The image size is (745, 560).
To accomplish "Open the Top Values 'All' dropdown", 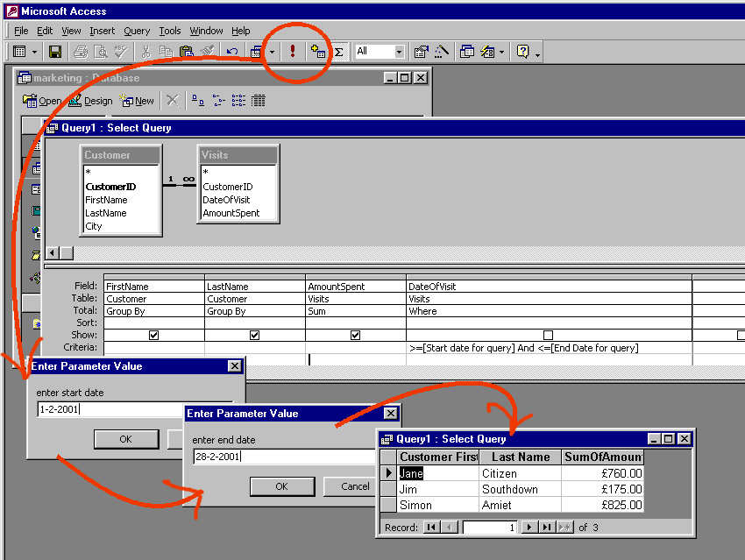I will click(399, 52).
